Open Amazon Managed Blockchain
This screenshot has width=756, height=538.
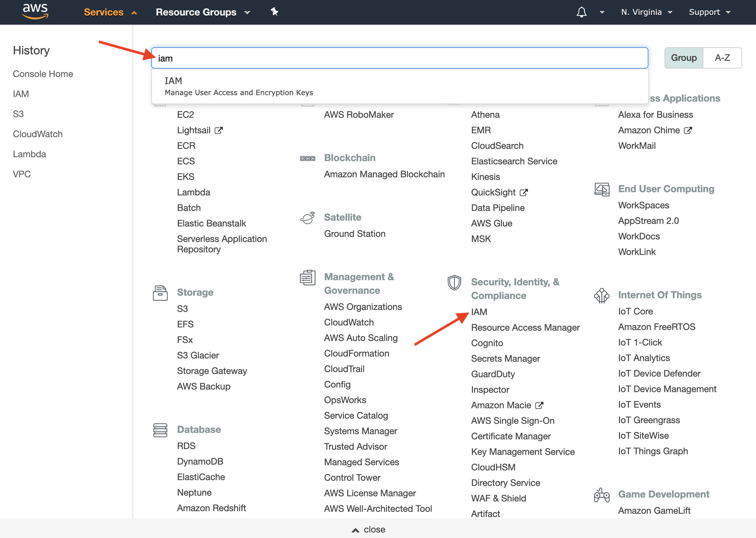(x=384, y=175)
